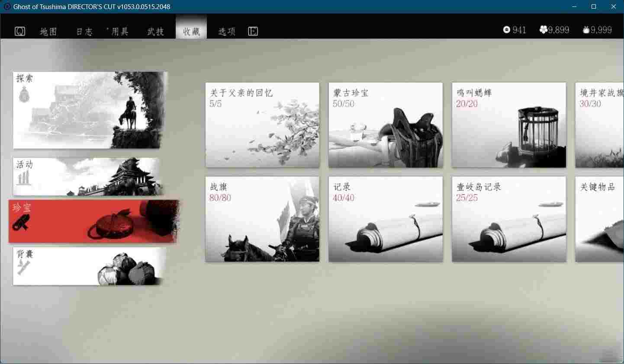This screenshot has height=364, width=624.
Task: Open the 壹岐岛记录 card
Action: click(x=509, y=219)
